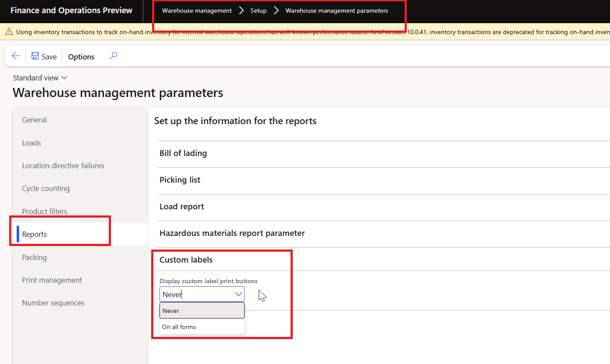Click the dropdown arrow of custom label field
The height and width of the screenshot is (364, 610).
click(x=239, y=294)
